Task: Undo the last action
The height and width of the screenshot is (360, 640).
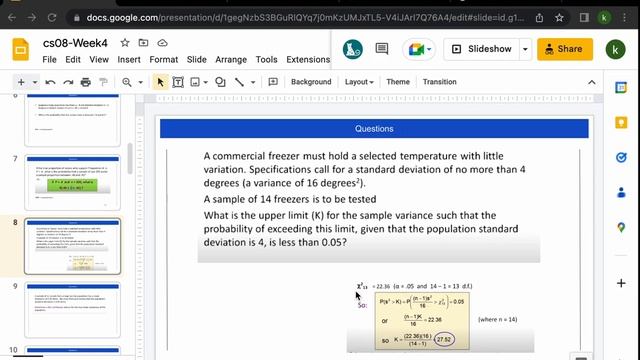Action: [50, 82]
